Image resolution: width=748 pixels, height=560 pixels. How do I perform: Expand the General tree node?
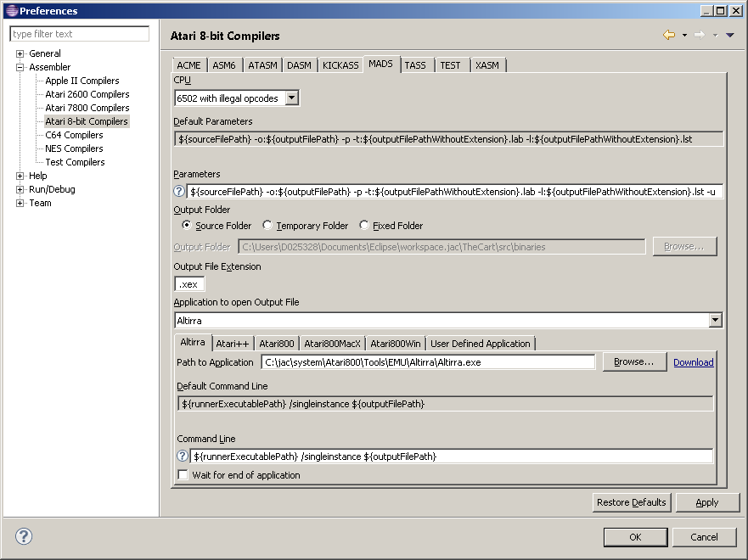(20, 53)
